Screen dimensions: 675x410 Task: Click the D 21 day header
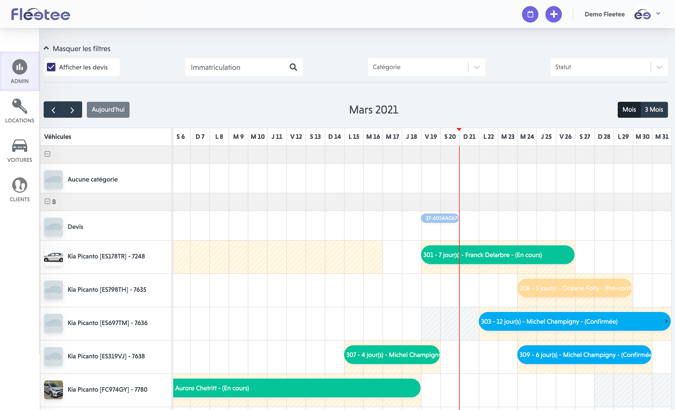(x=469, y=137)
